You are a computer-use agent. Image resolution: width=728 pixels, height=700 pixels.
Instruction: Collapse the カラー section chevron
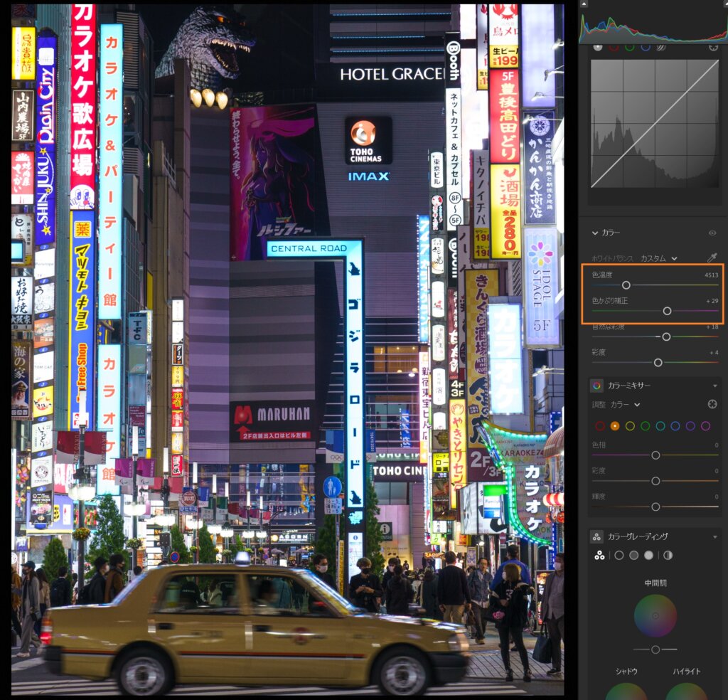coord(595,233)
